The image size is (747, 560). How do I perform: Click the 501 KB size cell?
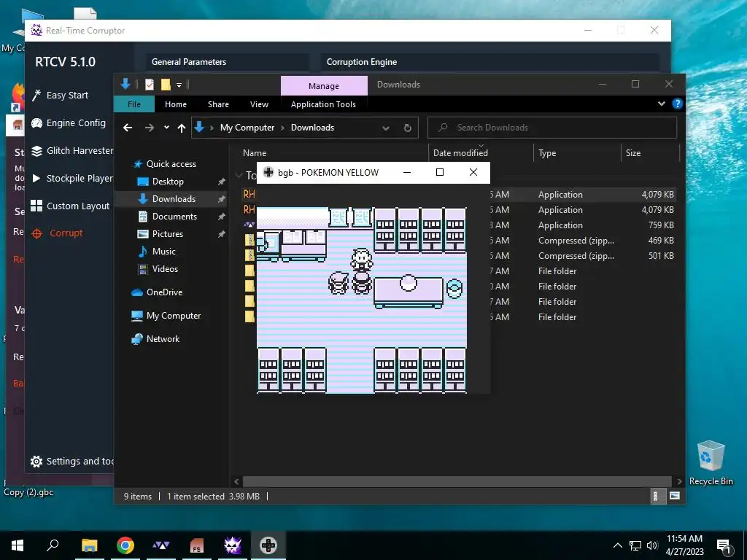661,256
